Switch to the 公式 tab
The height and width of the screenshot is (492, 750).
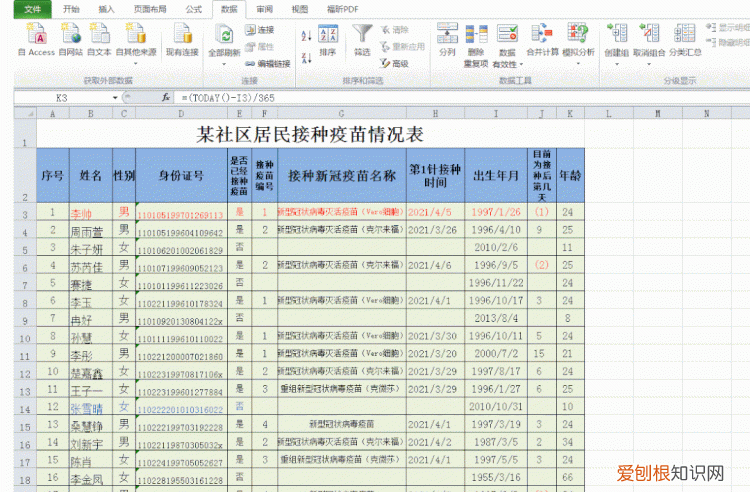(194, 9)
